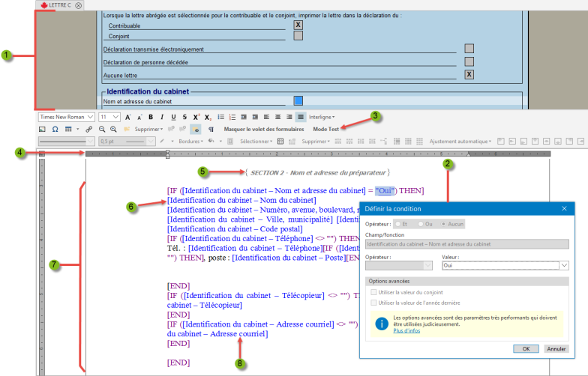
Task: Show paragraph marks with the pilcrow icon
Action: tap(211, 130)
